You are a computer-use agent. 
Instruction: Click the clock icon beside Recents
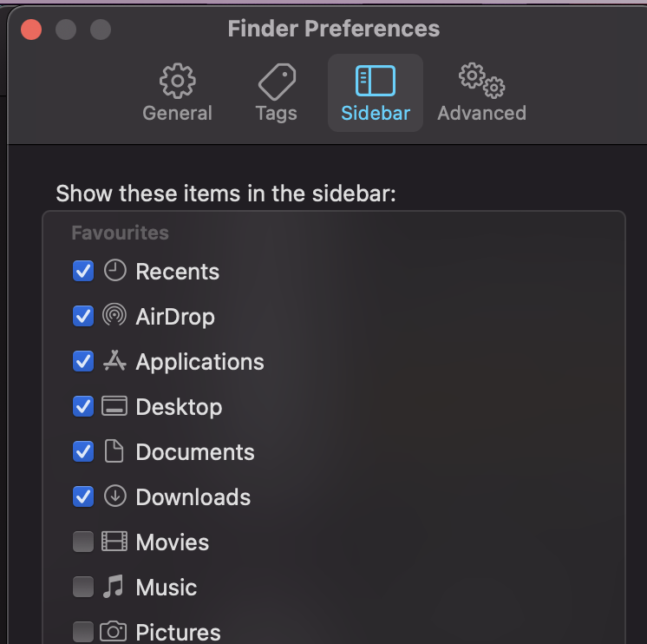[x=114, y=271]
